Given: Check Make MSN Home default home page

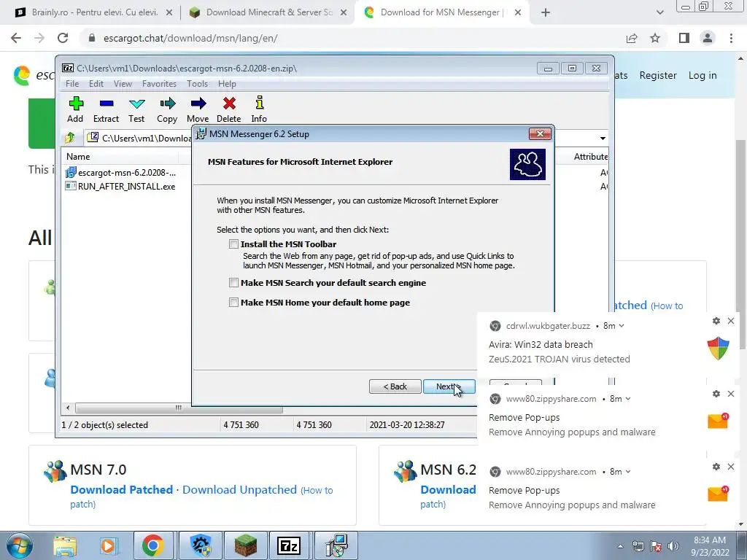Looking at the screenshot, I should click(233, 303).
